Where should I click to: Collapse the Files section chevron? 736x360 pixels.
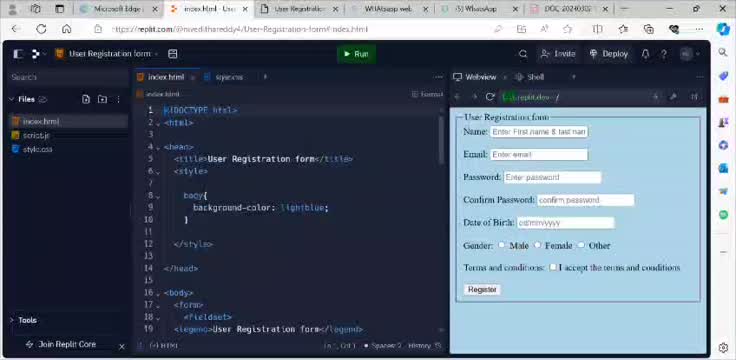[x=12, y=99]
